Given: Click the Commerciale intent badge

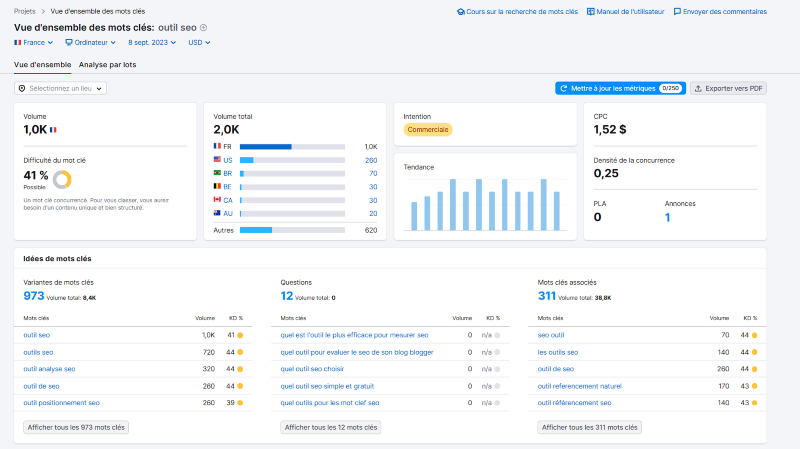Looking at the screenshot, I should [x=428, y=130].
